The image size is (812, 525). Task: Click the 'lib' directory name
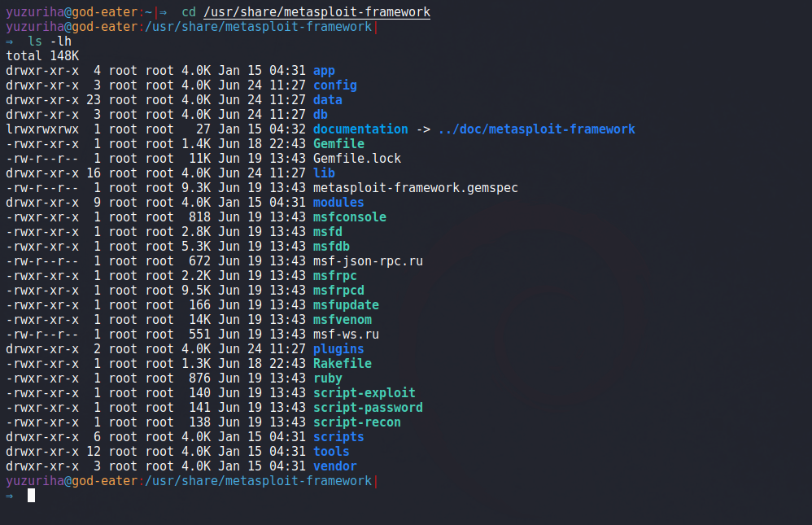(324, 173)
